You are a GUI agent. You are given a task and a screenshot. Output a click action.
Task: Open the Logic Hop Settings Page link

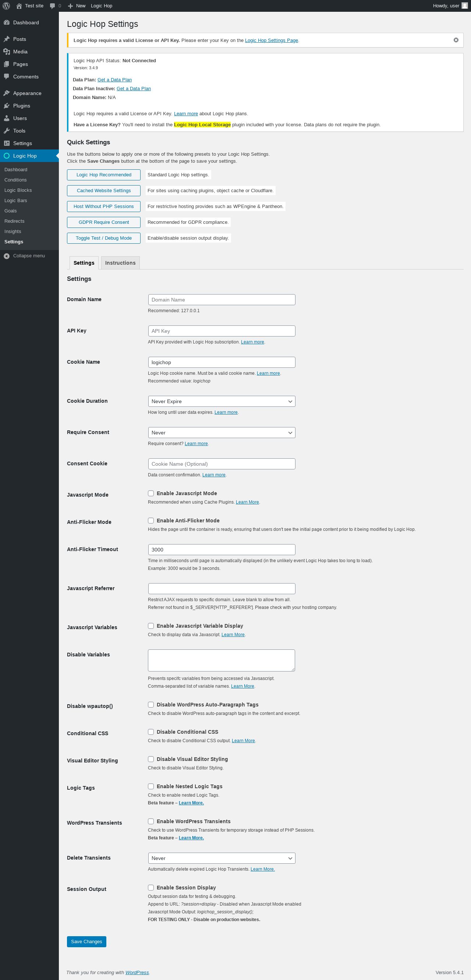[272, 40]
